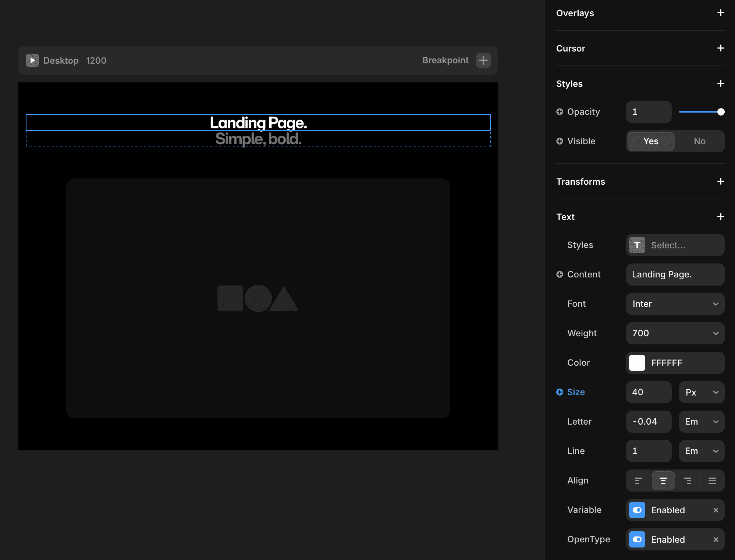Click the OpenType Enabled text

(x=668, y=539)
